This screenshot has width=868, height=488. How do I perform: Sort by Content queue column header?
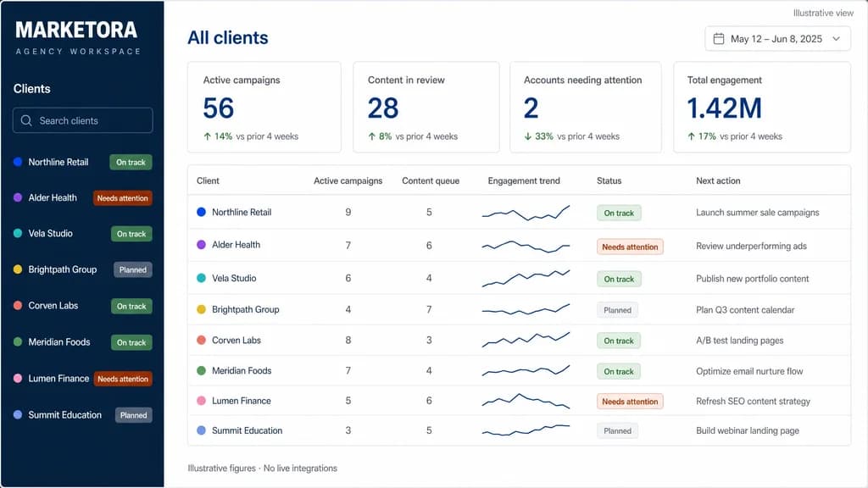(431, 180)
